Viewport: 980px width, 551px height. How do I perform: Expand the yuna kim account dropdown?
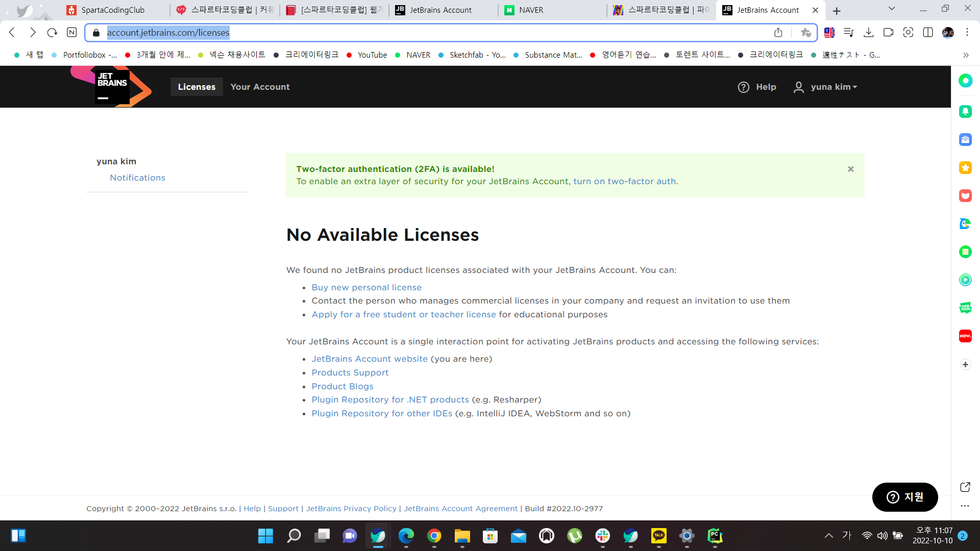tap(825, 87)
